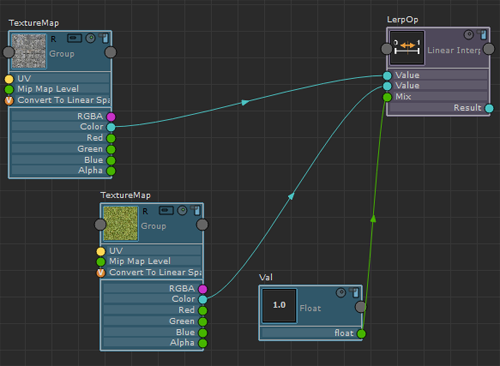The image size is (500, 366).
Task: Click the gray right connector on Val node
Action: [360, 307]
